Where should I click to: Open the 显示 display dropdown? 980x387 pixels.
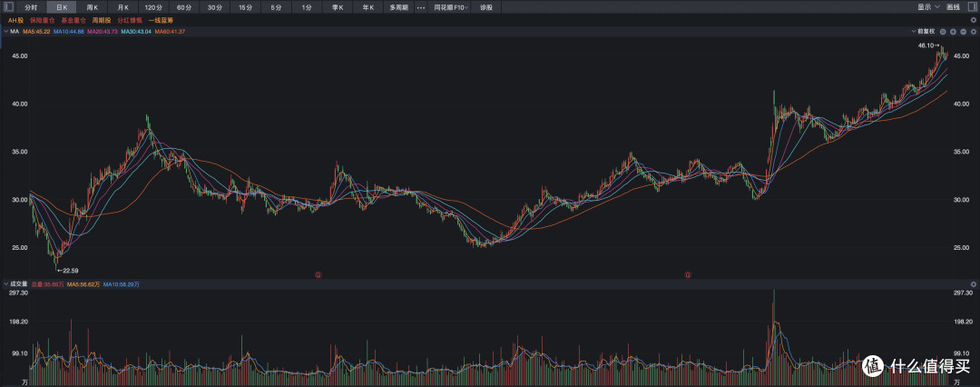coord(928,7)
